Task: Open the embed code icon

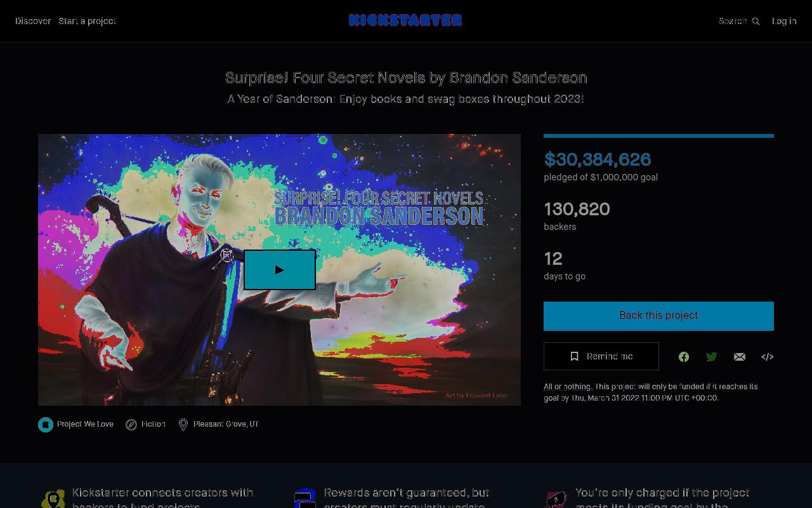Action: click(x=768, y=357)
